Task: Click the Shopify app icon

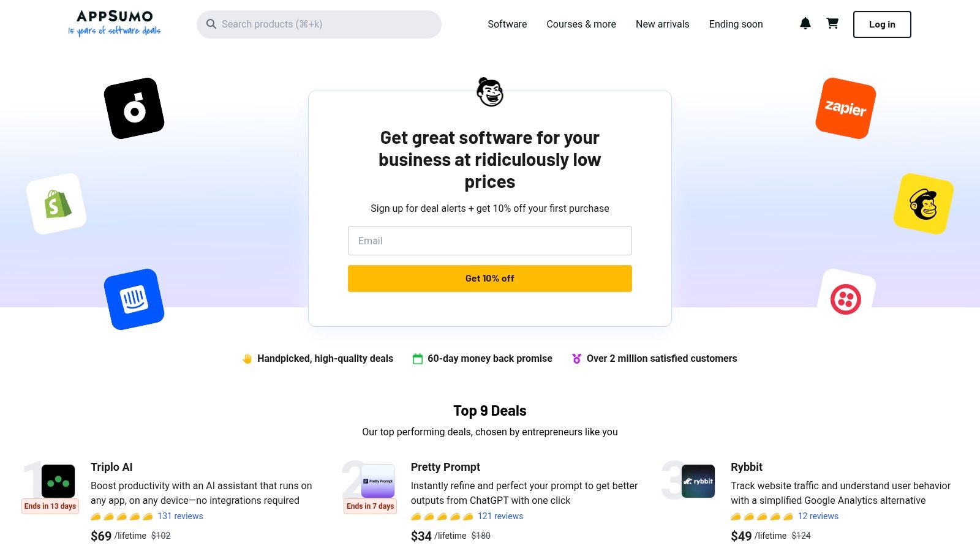Action: [56, 204]
